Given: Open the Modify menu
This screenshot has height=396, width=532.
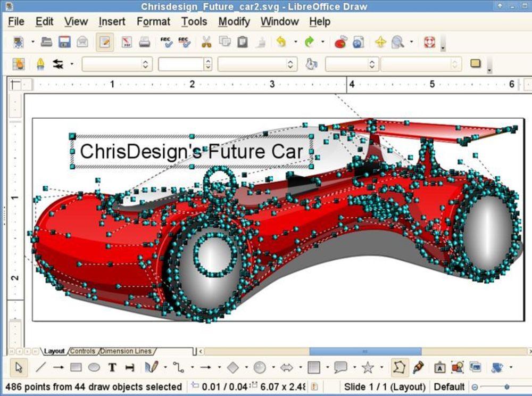Looking at the screenshot, I should click(x=234, y=22).
